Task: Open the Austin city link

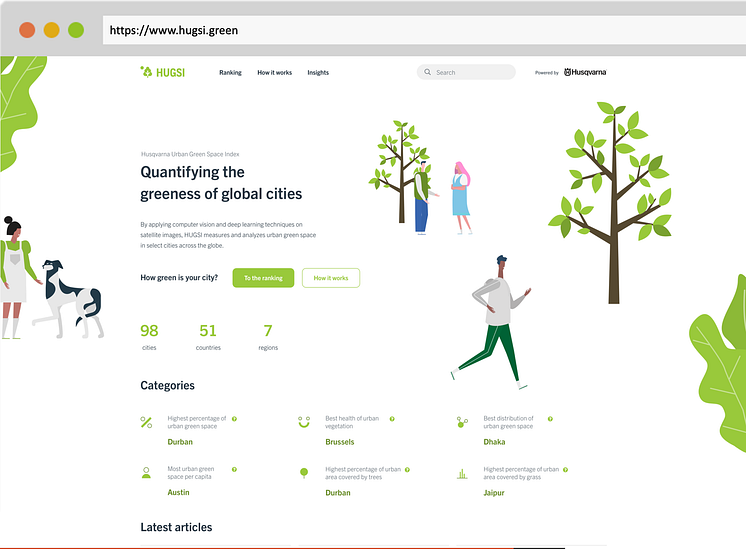Action: point(178,492)
